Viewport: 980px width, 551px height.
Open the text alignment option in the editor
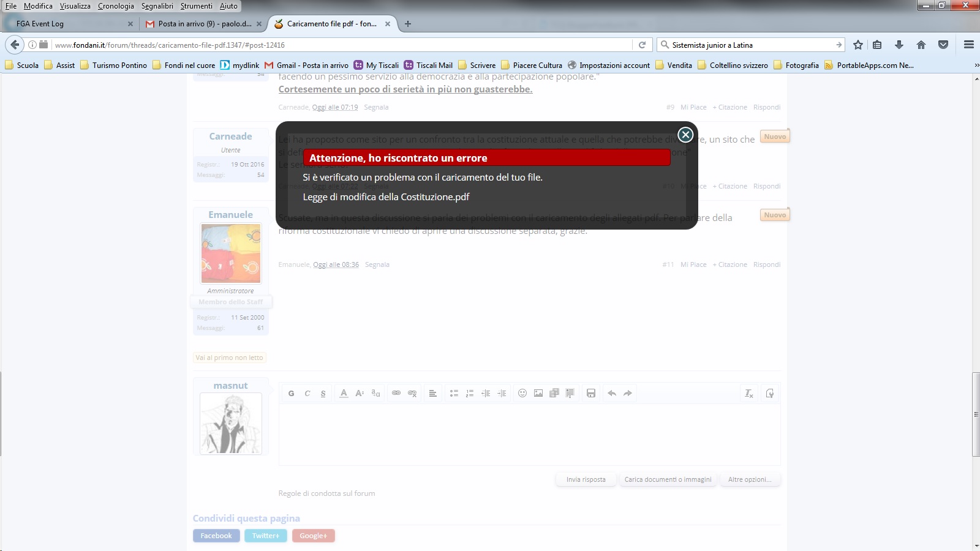(x=432, y=394)
